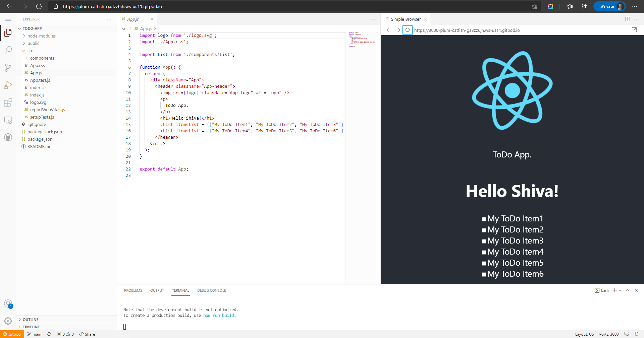Open the Search view in the activity bar
This screenshot has width=644, height=338.
pos(8,50)
